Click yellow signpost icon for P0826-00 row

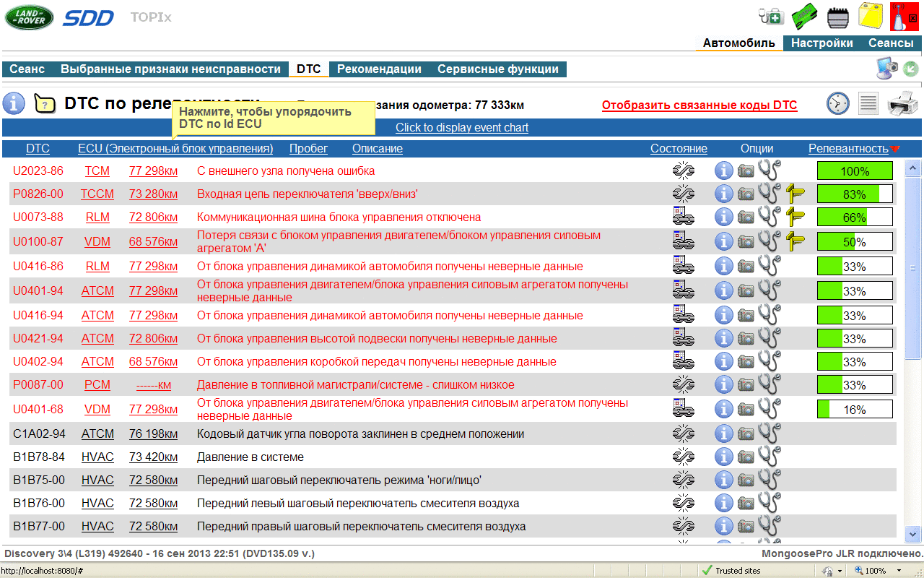pos(796,194)
